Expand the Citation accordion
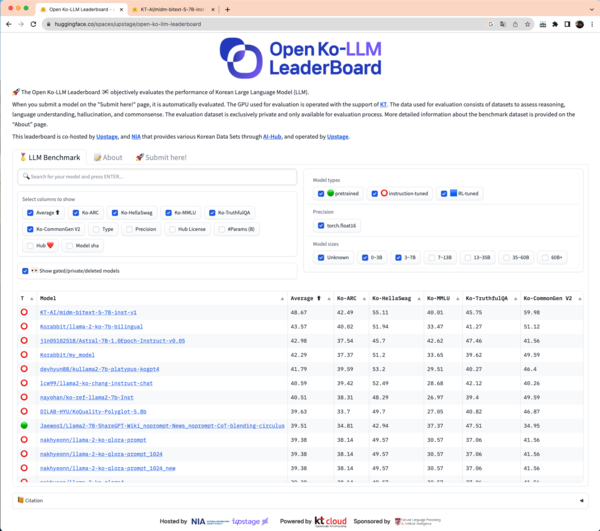600x531 pixels. click(x=300, y=500)
